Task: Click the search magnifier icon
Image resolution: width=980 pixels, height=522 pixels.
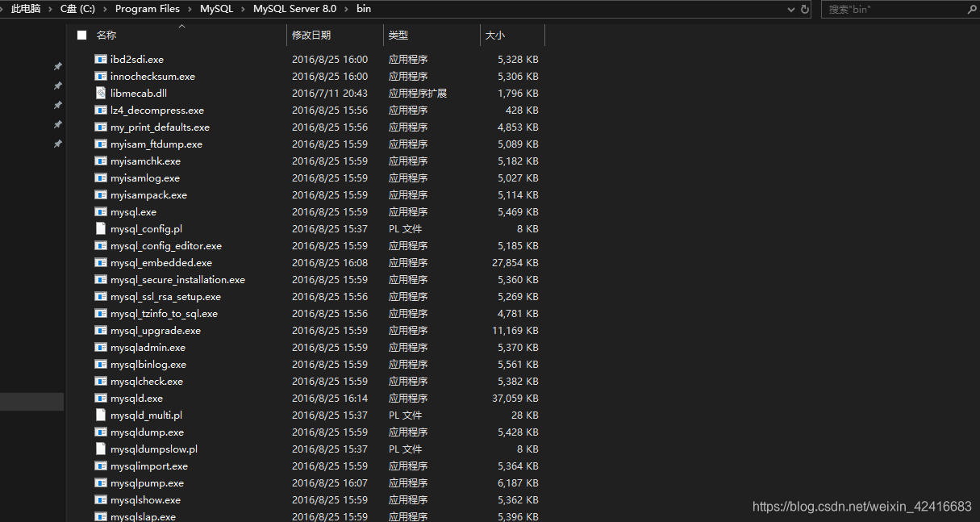Action: [x=971, y=9]
